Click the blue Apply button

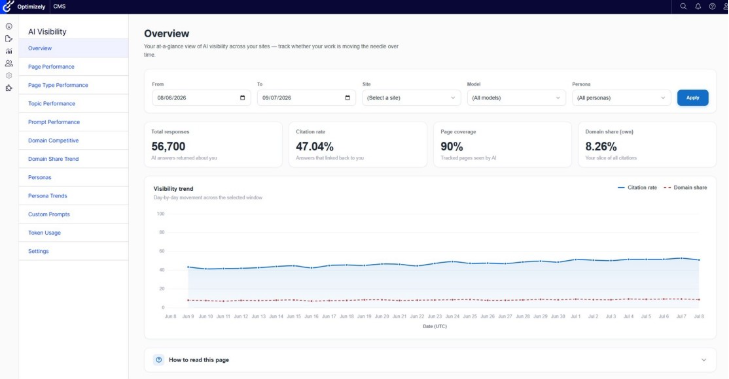693,98
